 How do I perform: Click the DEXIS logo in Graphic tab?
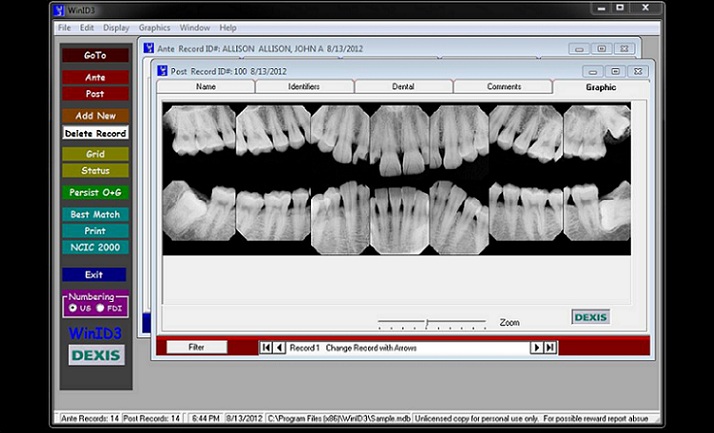coord(591,317)
